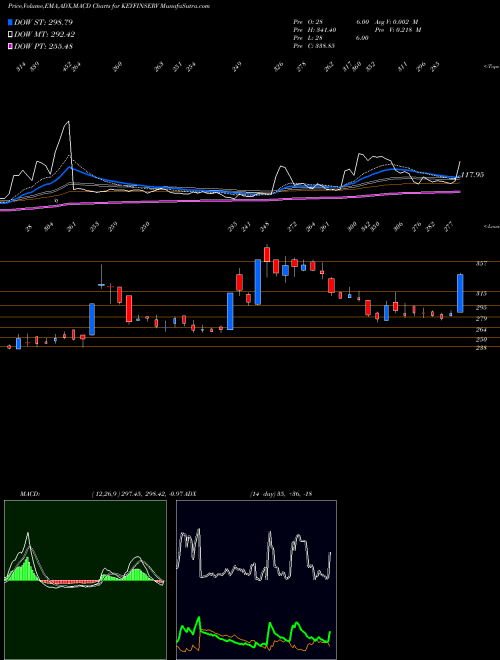Click the highest red candle at the price peak
The height and width of the screenshot is (660, 500).
point(267,254)
